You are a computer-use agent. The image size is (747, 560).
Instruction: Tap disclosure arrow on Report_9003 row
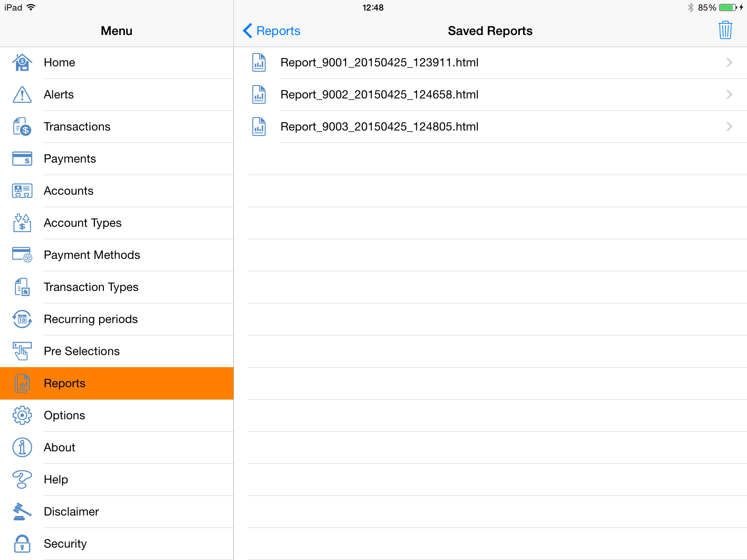point(729,127)
